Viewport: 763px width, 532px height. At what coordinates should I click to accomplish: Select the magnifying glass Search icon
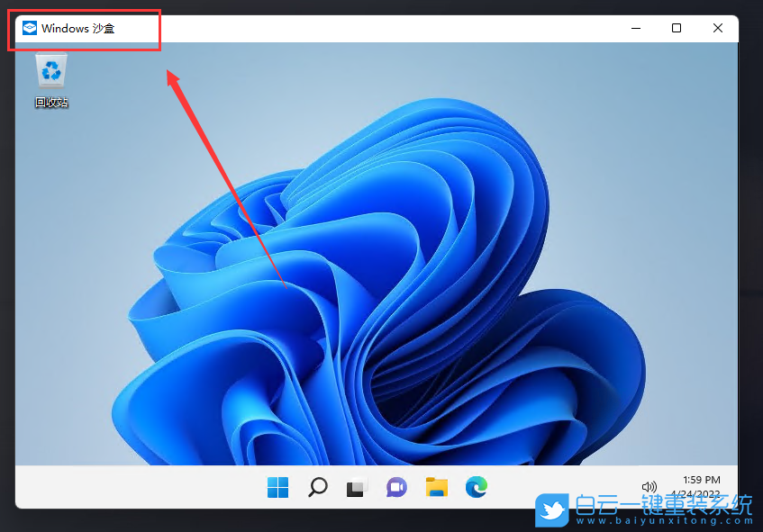pyautogui.click(x=317, y=486)
